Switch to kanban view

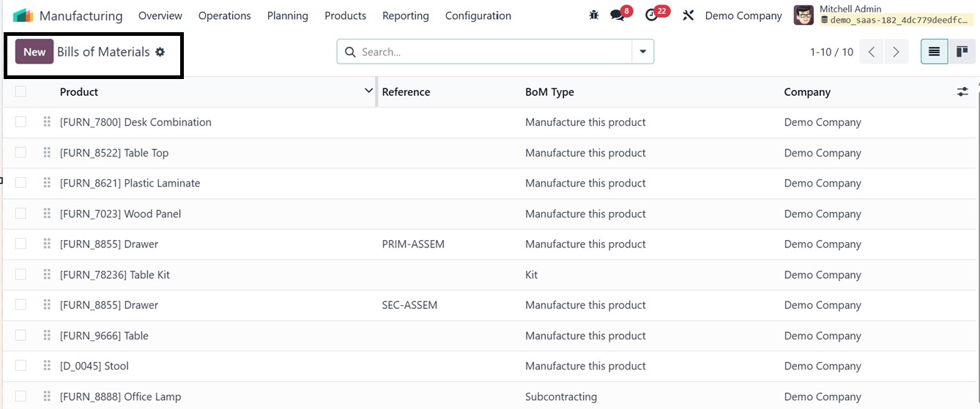click(x=962, y=52)
